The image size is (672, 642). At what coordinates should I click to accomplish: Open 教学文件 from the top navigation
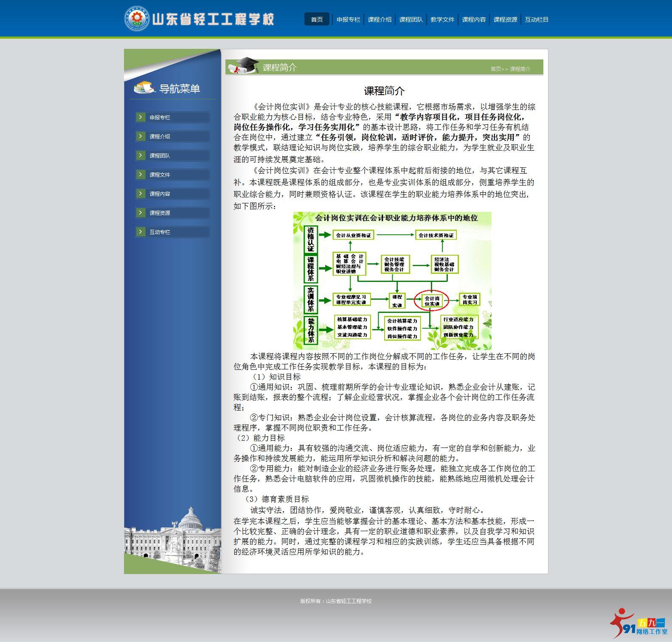(x=442, y=20)
